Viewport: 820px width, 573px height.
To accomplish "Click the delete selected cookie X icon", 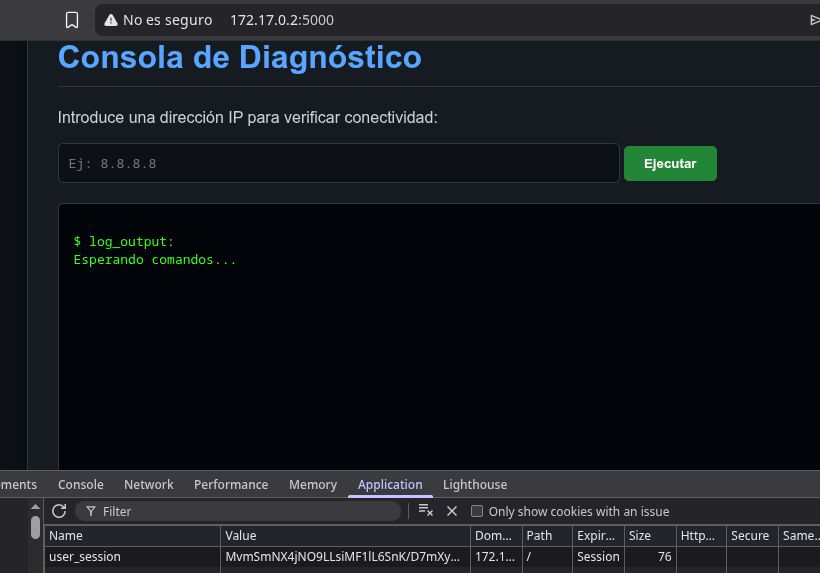I will (x=451, y=511).
